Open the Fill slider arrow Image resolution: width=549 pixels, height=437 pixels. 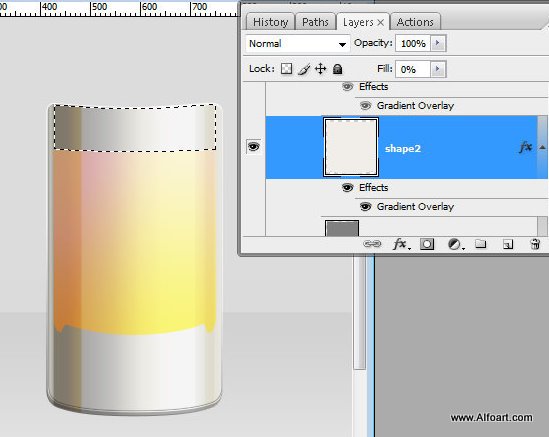pos(438,69)
